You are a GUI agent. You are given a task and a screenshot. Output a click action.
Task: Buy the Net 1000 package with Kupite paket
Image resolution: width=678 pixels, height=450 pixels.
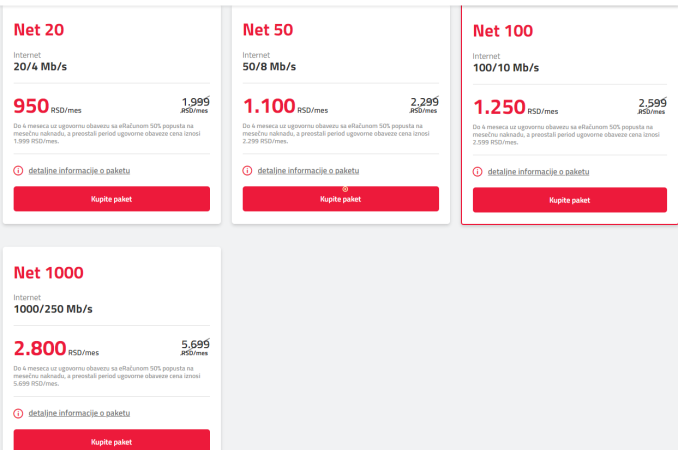[112, 440]
